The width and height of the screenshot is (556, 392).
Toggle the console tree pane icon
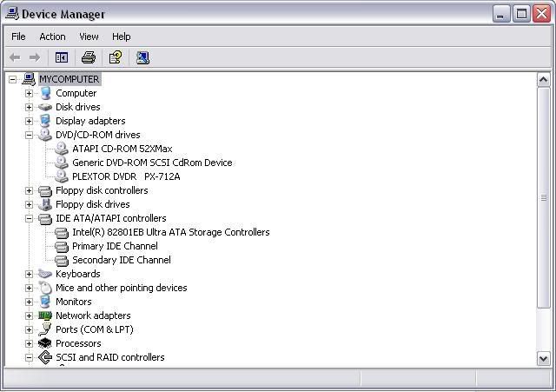tap(62, 57)
